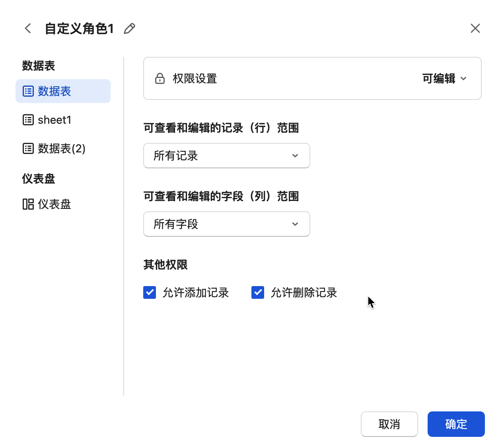This screenshot has height=448, width=502.
Task: Click the pencil icon to rename role
Action: (x=129, y=29)
